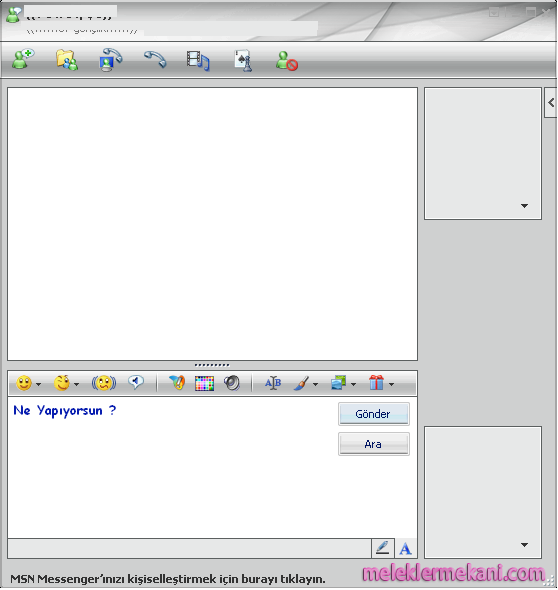Choose a background with the pictures icon
The width and height of the screenshot is (558, 590).
point(339,383)
